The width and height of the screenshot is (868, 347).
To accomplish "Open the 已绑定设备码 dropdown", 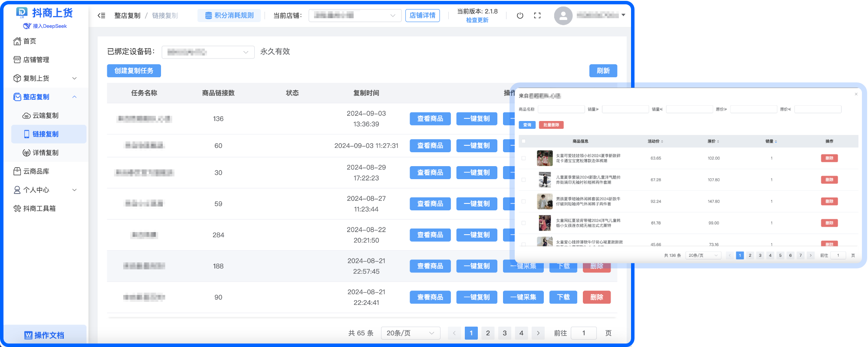I will (x=208, y=52).
